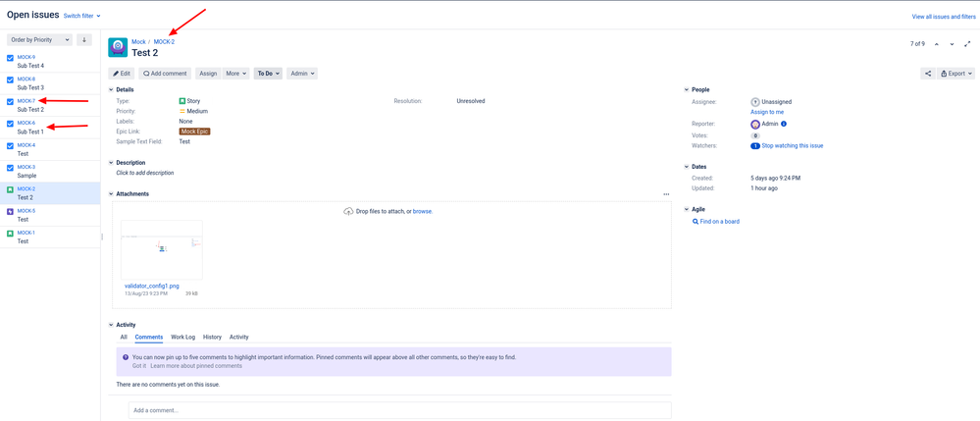Click the task icon beside MOCK-8
The height and width of the screenshot is (421, 980).
pos(10,80)
